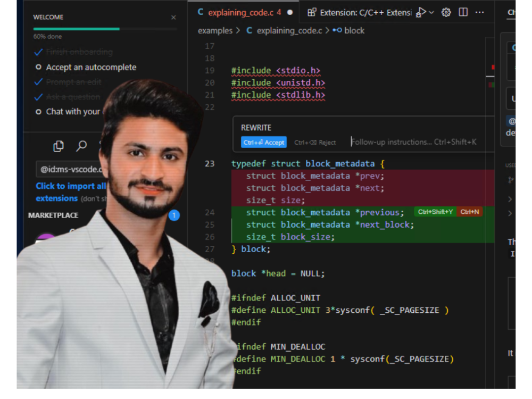Click the '} block;' closing line
Viewport: 532px width, 399px height.
(x=251, y=249)
